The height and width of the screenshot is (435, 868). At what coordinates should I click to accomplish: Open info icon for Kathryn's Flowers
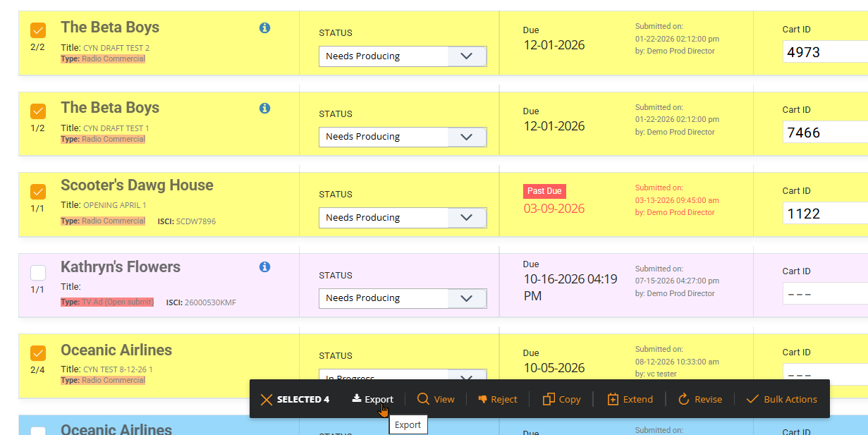(x=265, y=266)
